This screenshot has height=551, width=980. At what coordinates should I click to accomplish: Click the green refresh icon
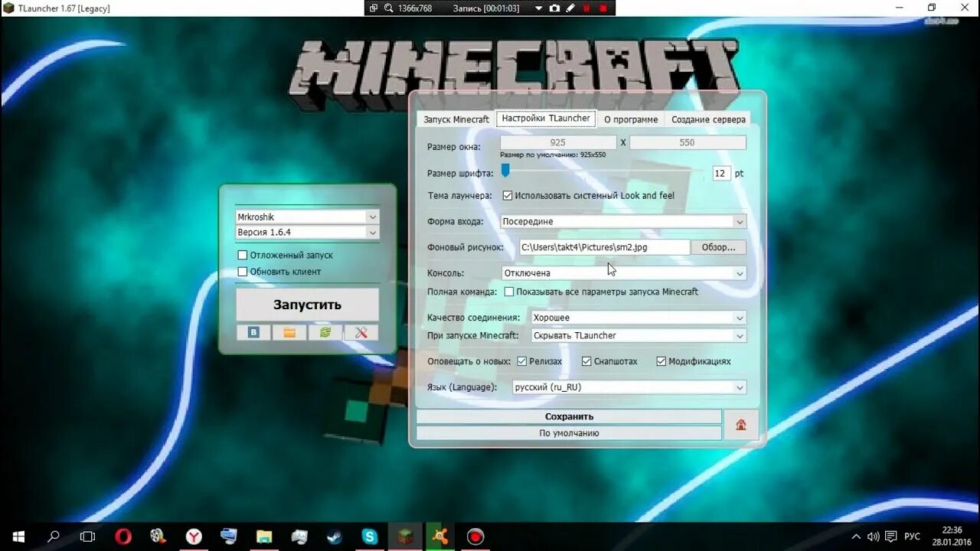325,333
